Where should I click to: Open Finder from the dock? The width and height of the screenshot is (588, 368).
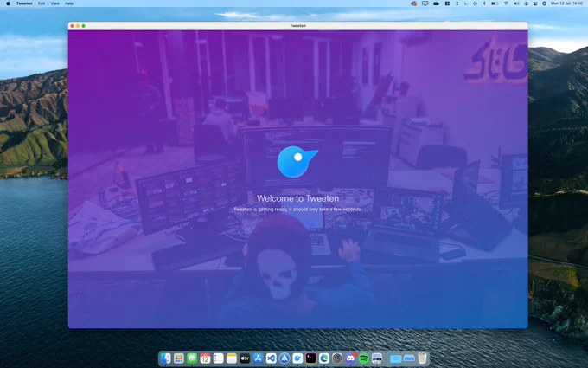point(165,358)
